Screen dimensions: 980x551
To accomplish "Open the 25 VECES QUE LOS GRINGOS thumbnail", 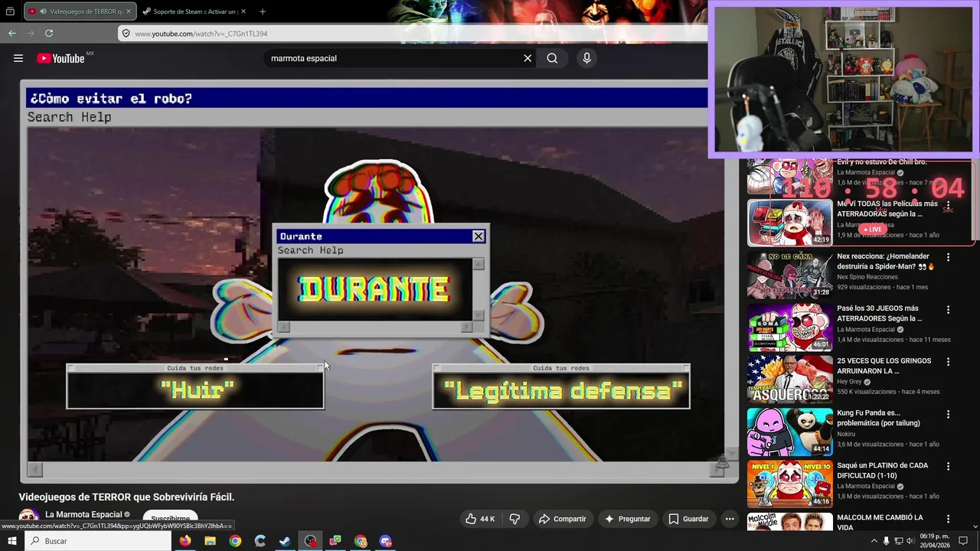I will (x=789, y=379).
